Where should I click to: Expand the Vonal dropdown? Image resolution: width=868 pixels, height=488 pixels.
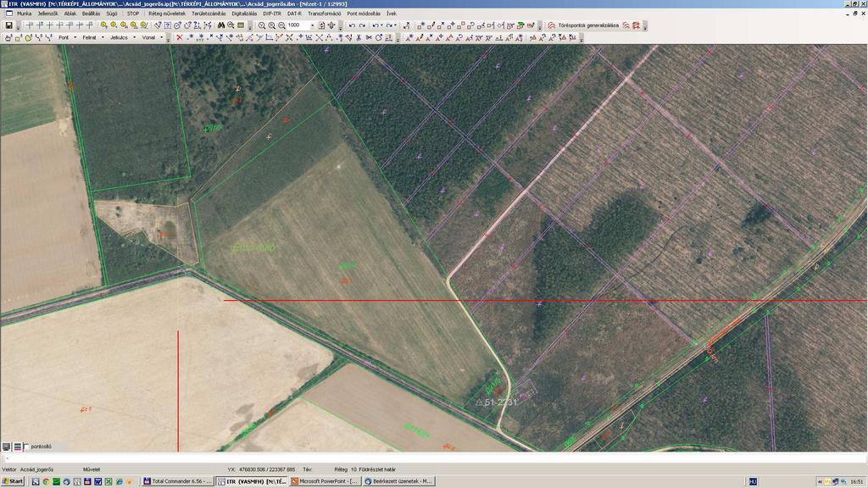coord(162,37)
